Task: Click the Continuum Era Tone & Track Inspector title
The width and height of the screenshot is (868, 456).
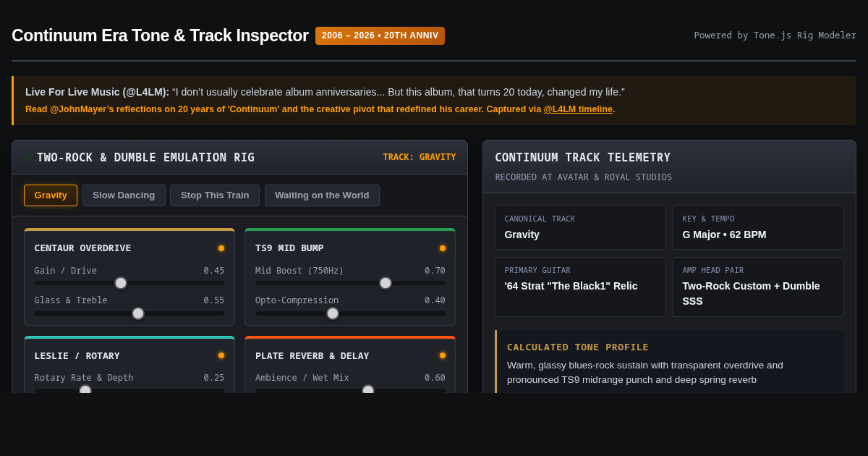Action: [160, 35]
